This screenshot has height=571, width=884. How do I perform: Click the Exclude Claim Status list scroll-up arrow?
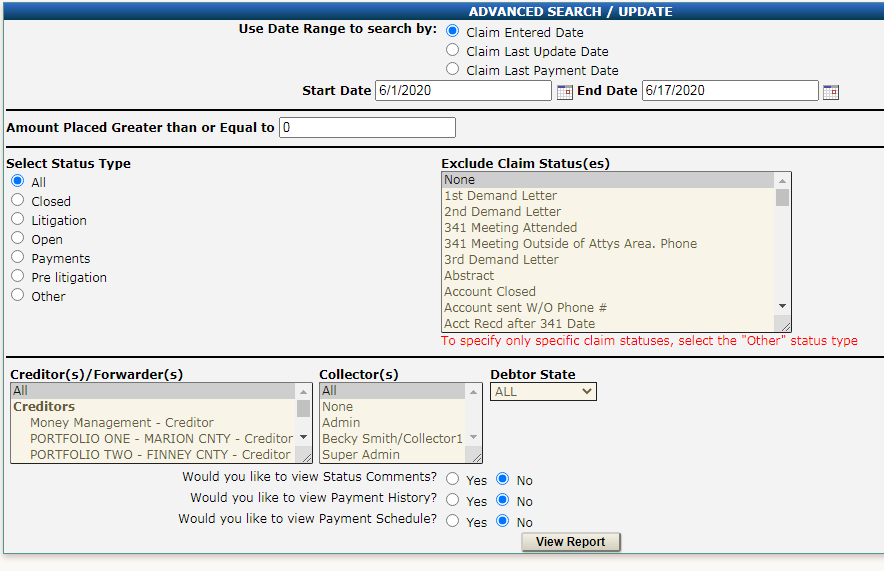pyautogui.click(x=782, y=181)
